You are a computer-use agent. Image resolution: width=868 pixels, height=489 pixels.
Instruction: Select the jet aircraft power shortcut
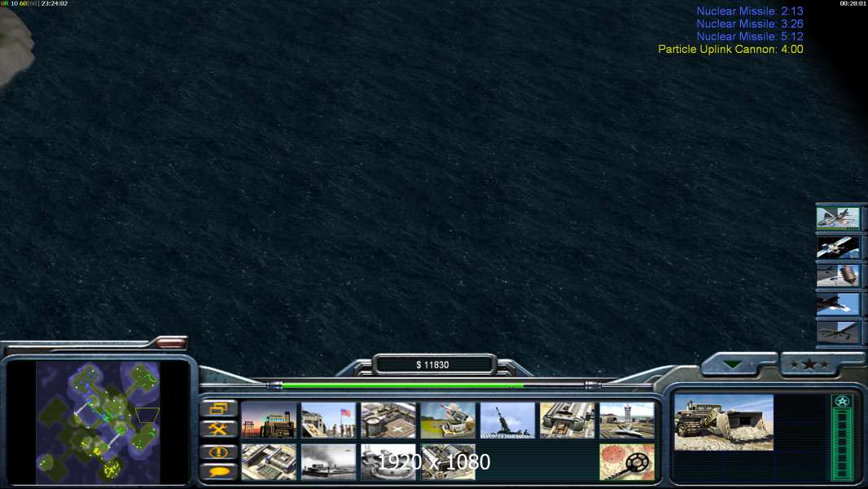(x=838, y=304)
